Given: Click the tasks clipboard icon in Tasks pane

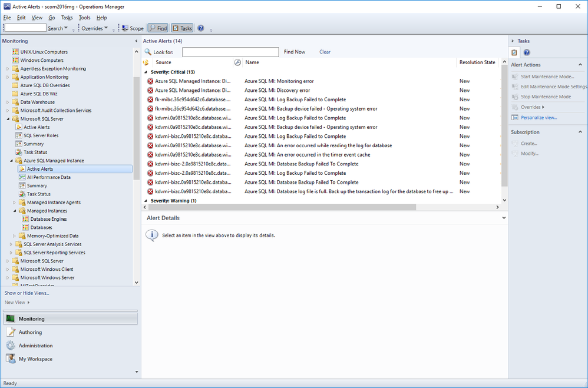Looking at the screenshot, I should (514, 52).
